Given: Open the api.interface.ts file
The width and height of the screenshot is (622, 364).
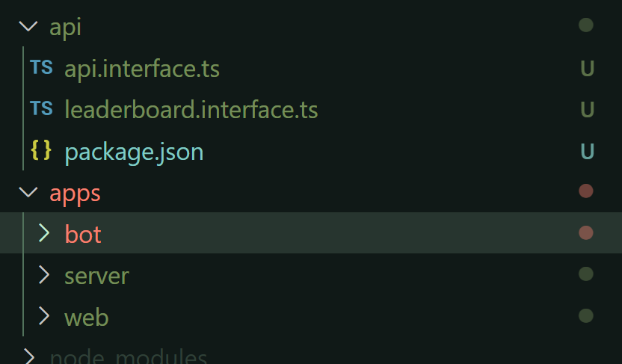Looking at the screenshot, I should pos(142,69).
